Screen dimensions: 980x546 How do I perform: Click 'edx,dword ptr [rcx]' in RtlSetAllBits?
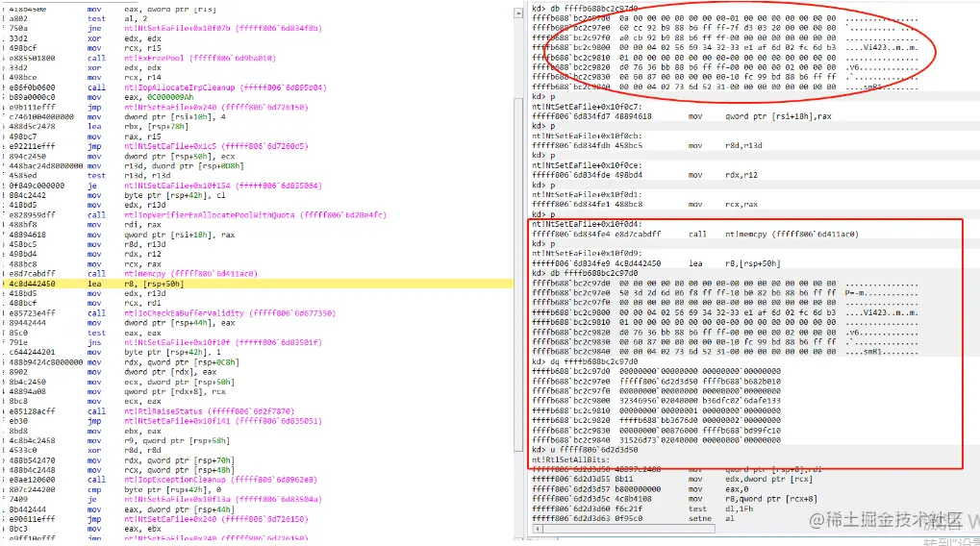point(768,479)
